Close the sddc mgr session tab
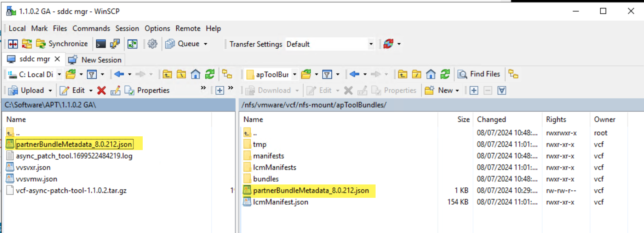 (x=57, y=59)
